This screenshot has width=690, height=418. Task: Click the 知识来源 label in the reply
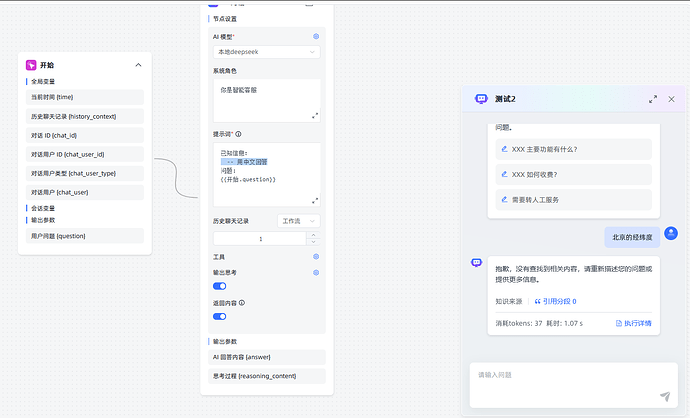[x=509, y=301]
